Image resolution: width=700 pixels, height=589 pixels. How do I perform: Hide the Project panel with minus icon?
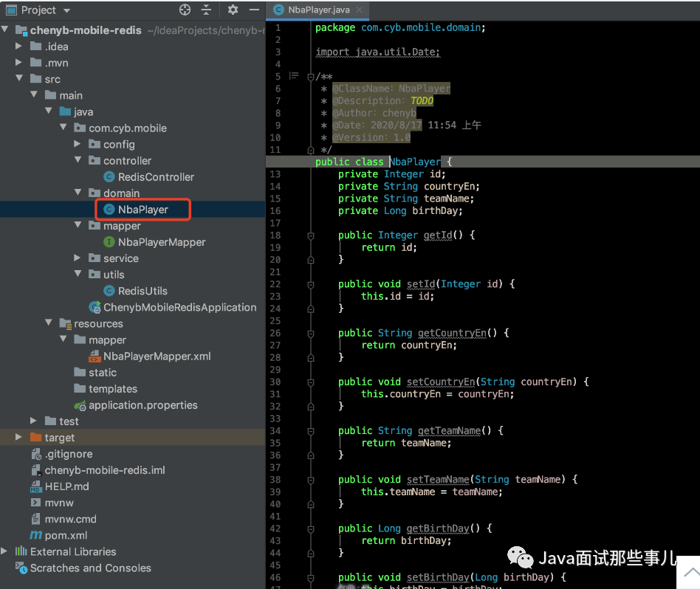254,10
